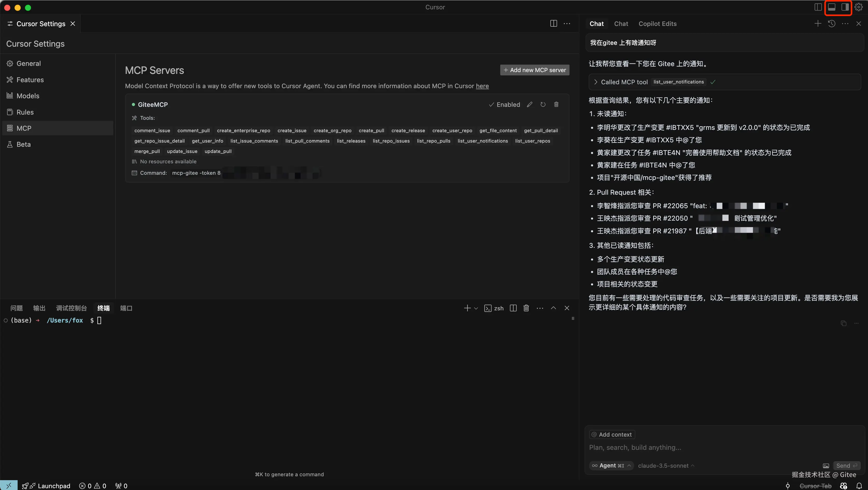Image resolution: width=868 pixels, height=490 pixels.
Task: Edit the GiteeMCP server configuration
Action: [530, 104]
